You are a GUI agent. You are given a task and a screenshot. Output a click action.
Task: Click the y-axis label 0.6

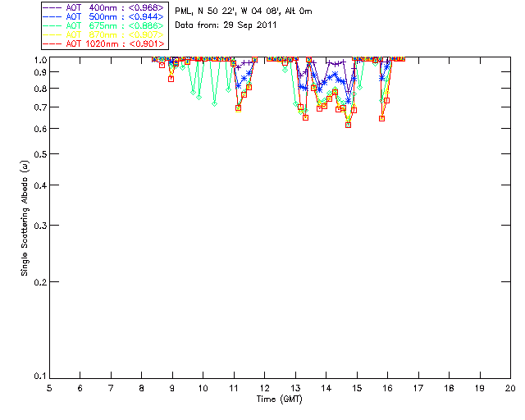tap(40, 129)
